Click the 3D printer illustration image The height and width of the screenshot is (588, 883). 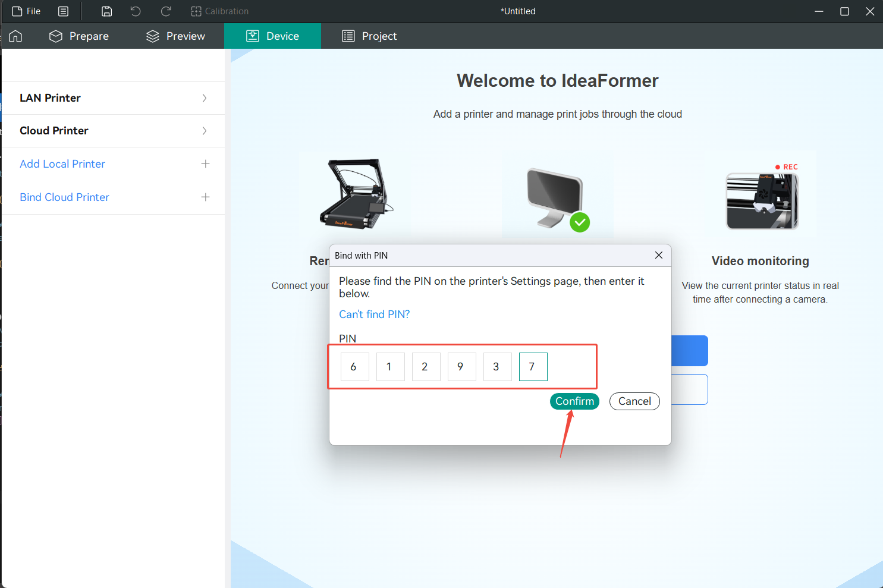click(356, 193)
